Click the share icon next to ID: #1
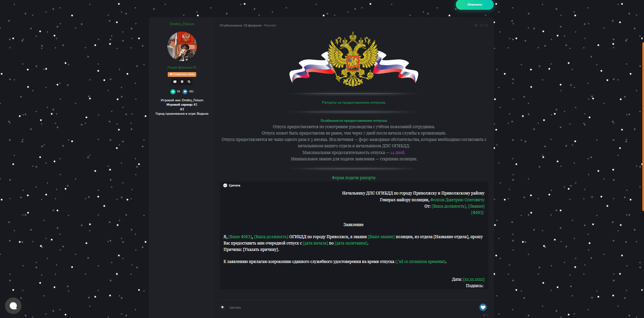Image resolution: width=644 pixels, height=318 pixels. 476,25
